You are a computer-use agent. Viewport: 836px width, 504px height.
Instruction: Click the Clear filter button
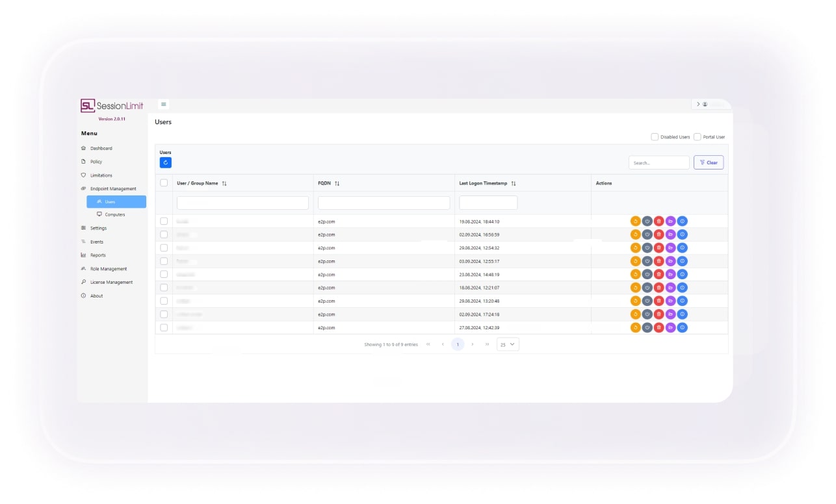point(709,162)
